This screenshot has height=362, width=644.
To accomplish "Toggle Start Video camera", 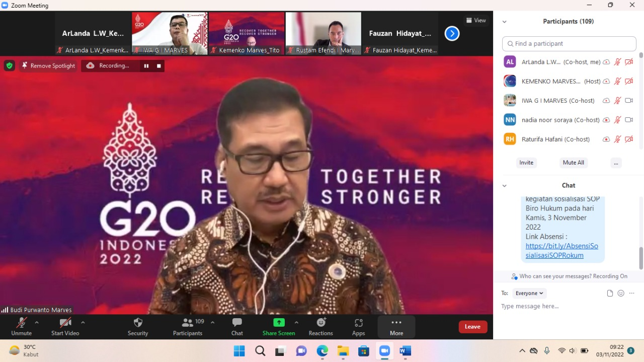I will pyautogui.click(x=65, y=326).
